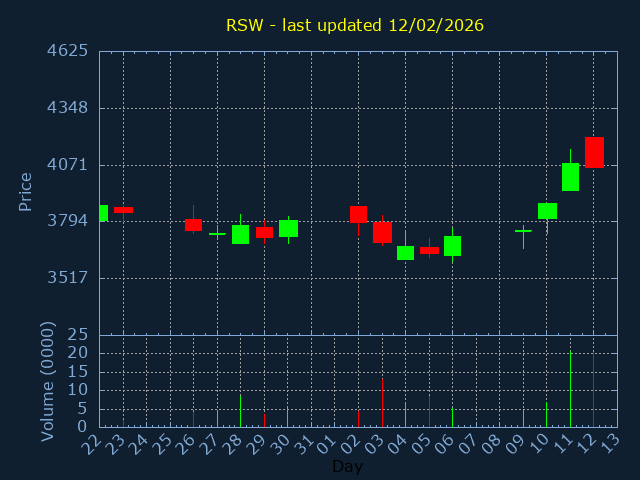Click the red volume bar on day 03
Image resolution: width=640 pixels, height=480 pixels.
[x=382, y=402]
